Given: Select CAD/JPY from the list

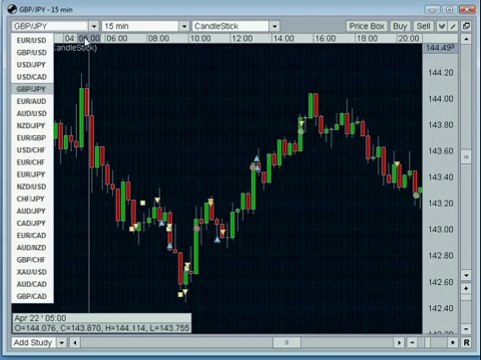Looking at the screenshot, I should [x=32, y=223].
